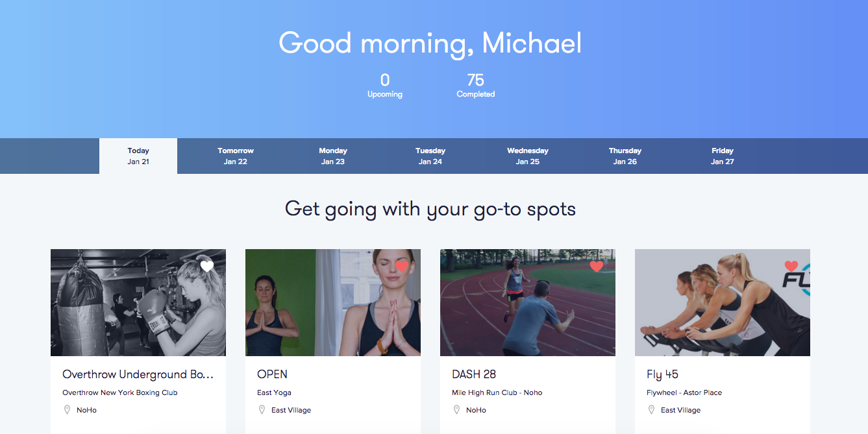Click the heart icon on Fly 45 card
Screen dimensions: 868x434
[791, 266]
